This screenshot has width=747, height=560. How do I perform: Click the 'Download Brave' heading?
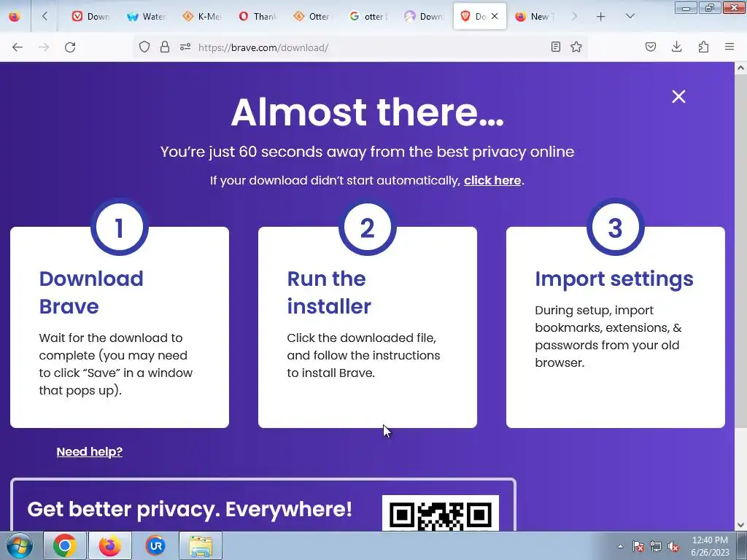(x=91, y=292)
